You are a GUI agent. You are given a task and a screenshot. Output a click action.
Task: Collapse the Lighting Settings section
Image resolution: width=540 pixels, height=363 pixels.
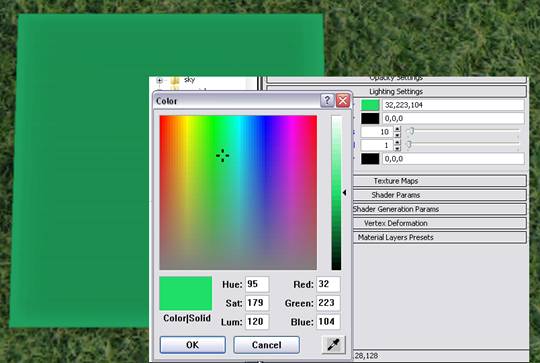pos(396,92)
